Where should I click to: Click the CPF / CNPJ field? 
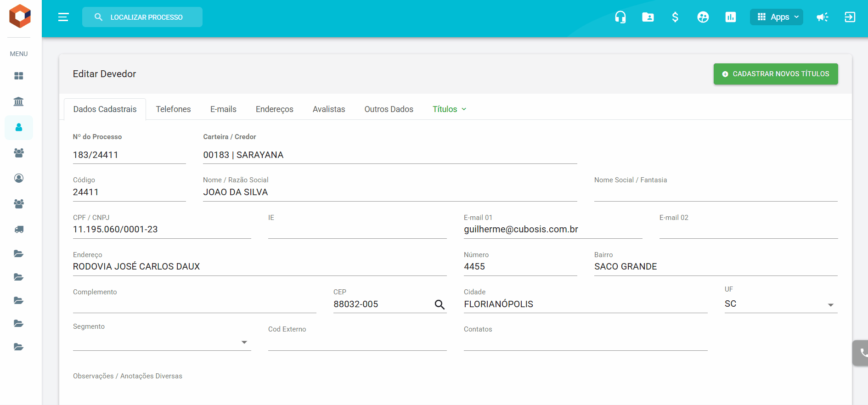click(x=162, y=230)
